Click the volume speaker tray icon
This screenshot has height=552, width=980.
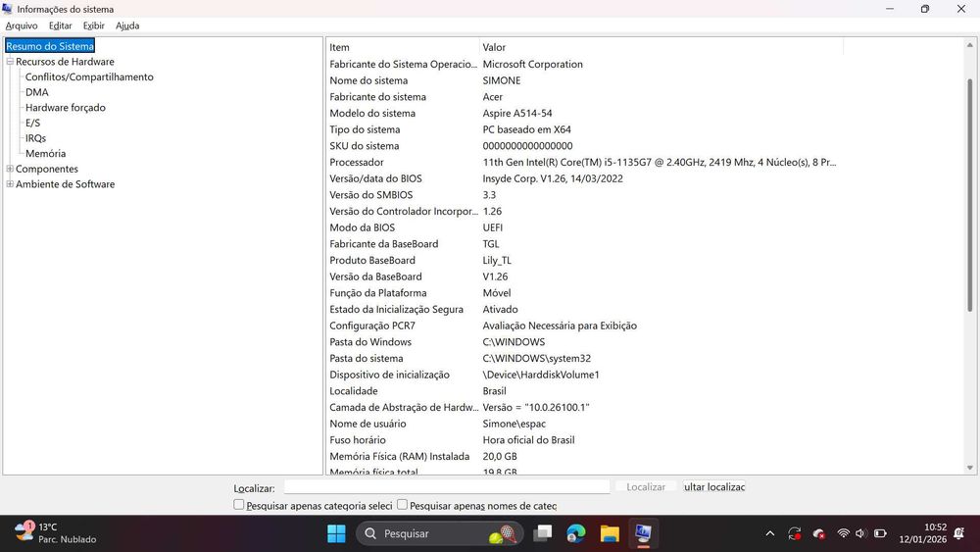pos(860,533)
